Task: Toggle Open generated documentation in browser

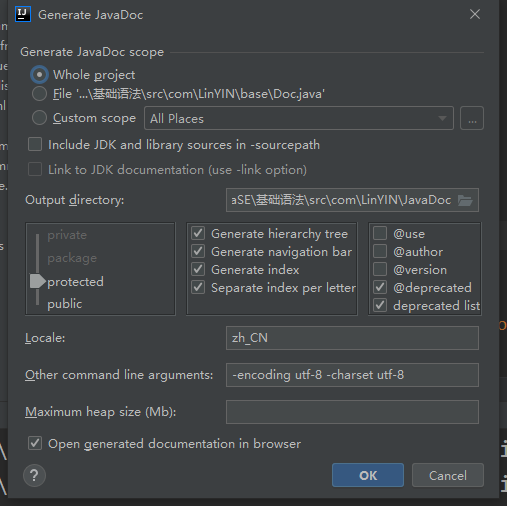Action: click(35, 444)
